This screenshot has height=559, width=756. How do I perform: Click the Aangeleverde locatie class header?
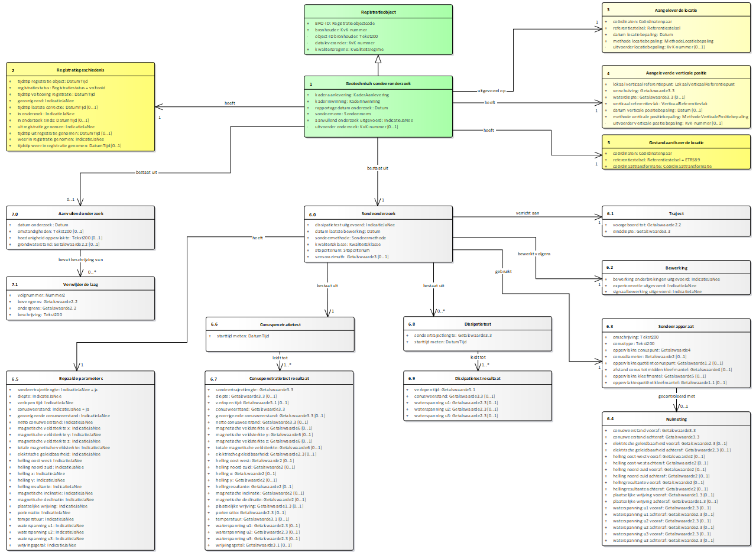click(675, 11)
